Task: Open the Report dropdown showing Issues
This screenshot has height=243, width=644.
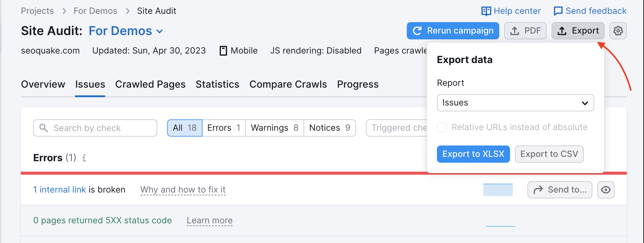Action: click(515, 103)
